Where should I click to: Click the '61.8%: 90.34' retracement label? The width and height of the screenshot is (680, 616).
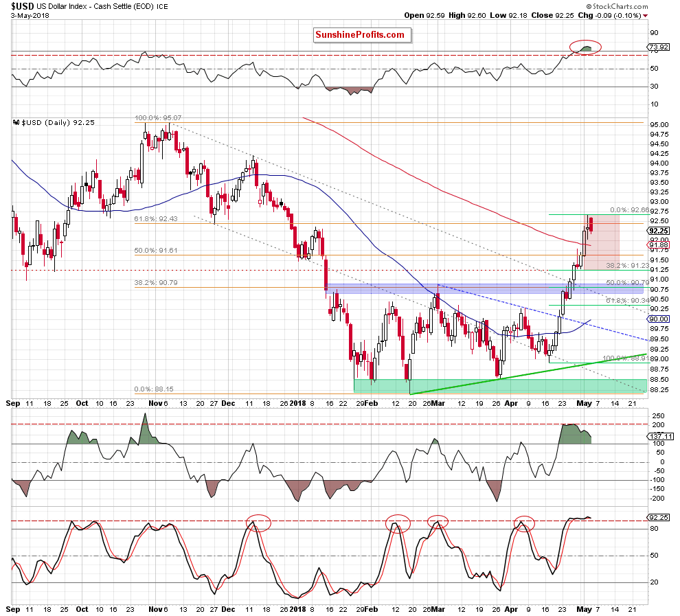tap(628, 300)
